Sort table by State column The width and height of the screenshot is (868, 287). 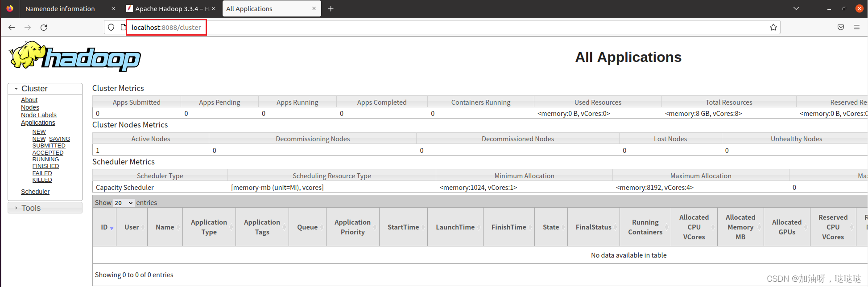pos(551,227)
